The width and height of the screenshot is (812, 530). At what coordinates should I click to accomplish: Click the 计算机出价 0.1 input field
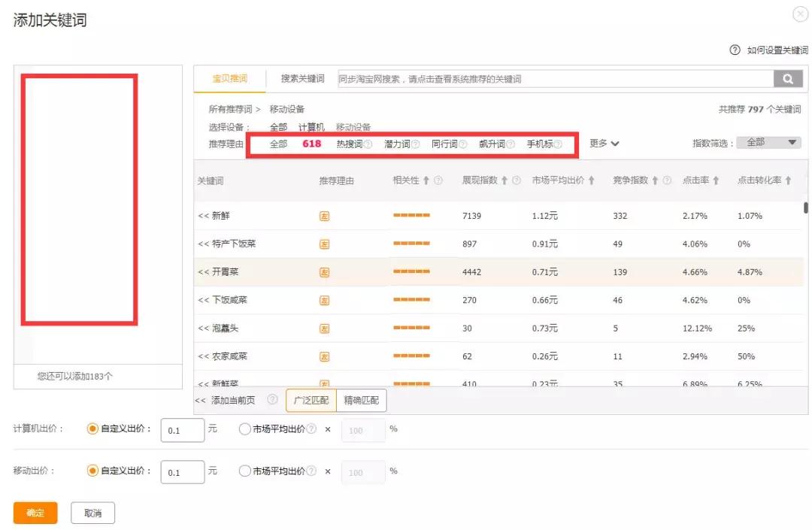(182, 429)
